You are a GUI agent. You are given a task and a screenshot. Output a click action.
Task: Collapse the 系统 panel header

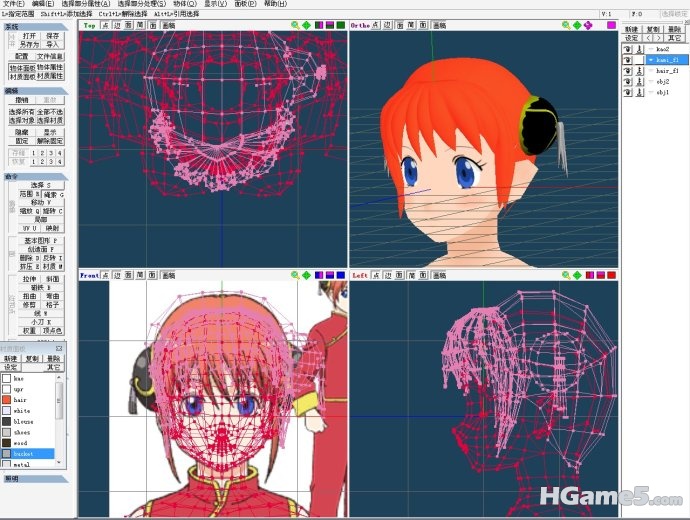pos(12,27)
